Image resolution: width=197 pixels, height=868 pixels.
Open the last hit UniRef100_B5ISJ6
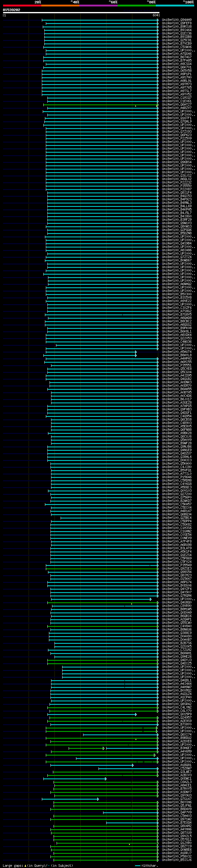[177, 860]
